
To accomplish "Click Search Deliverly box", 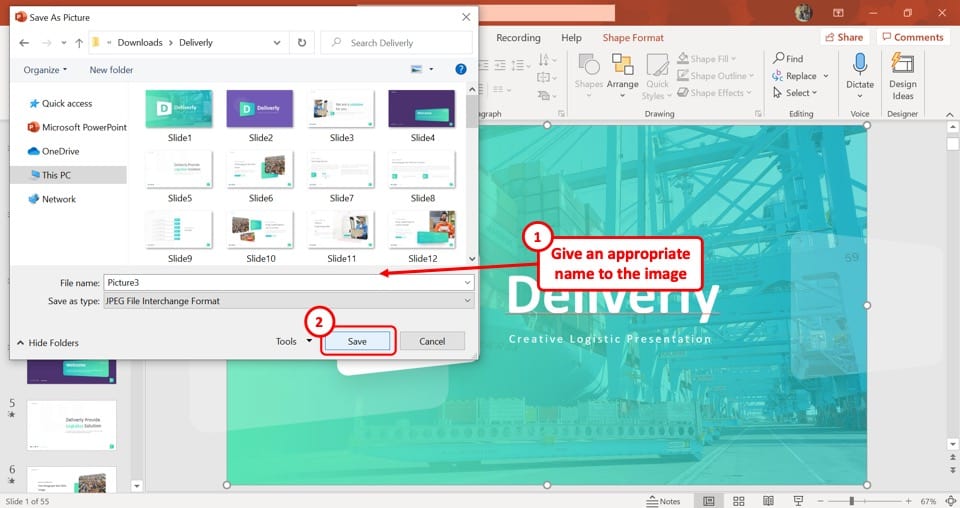I will [397, 43].
